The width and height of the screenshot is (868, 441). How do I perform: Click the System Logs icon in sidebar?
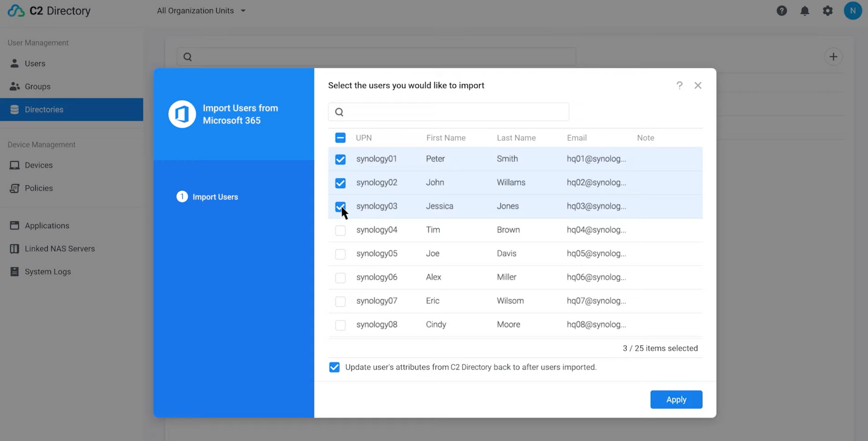(x=14, y=272)
